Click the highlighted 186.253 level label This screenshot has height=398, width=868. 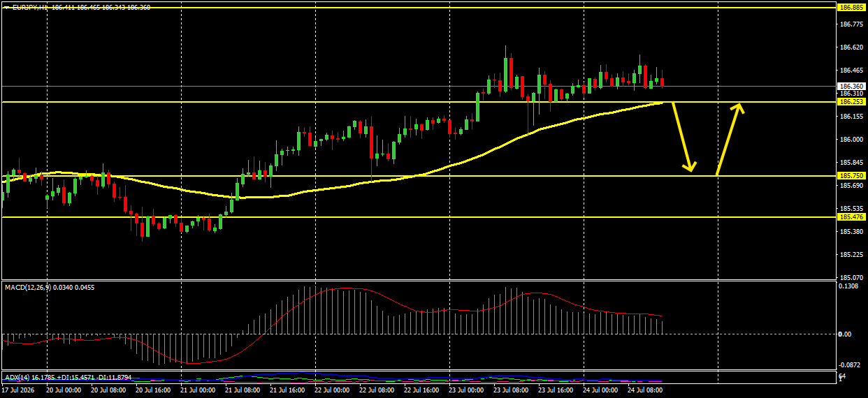click(851, 101)
